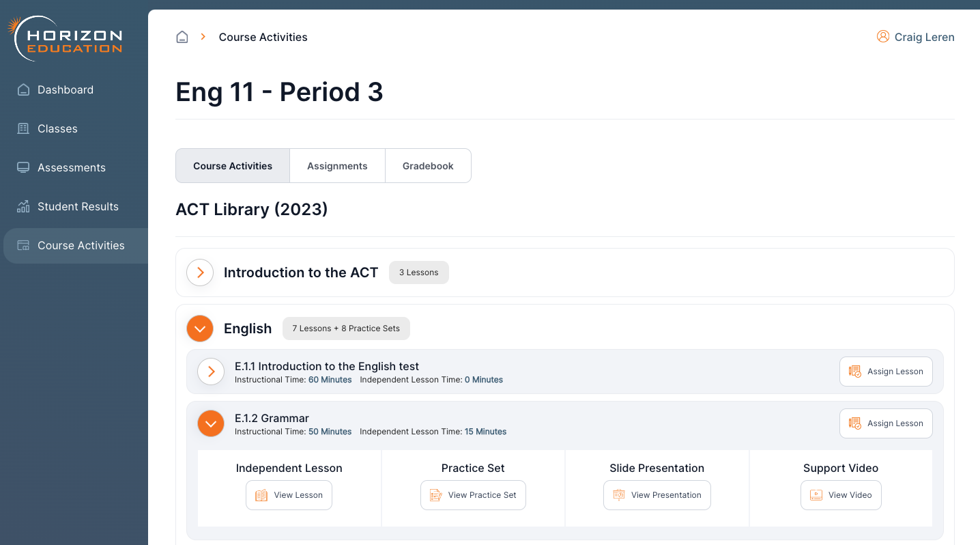Open Classes in the sidebar
This screenshot has width=980, height=545.
[x=57, y=128]
